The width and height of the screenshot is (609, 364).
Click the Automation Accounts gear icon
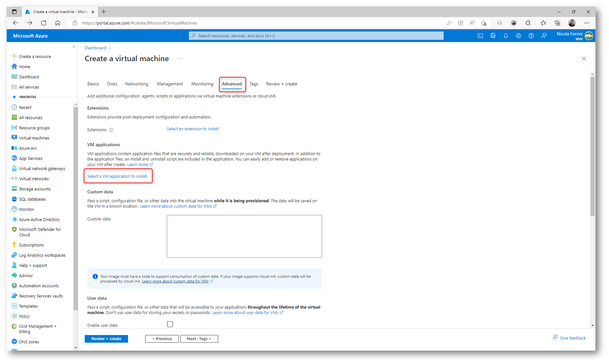[14, 285]
